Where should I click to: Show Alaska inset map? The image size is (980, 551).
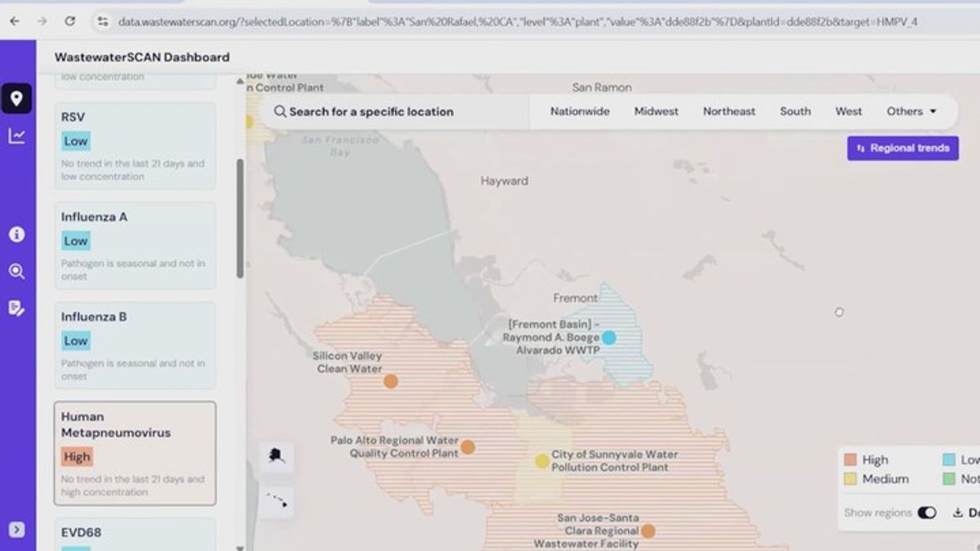(x=277, y=458)
